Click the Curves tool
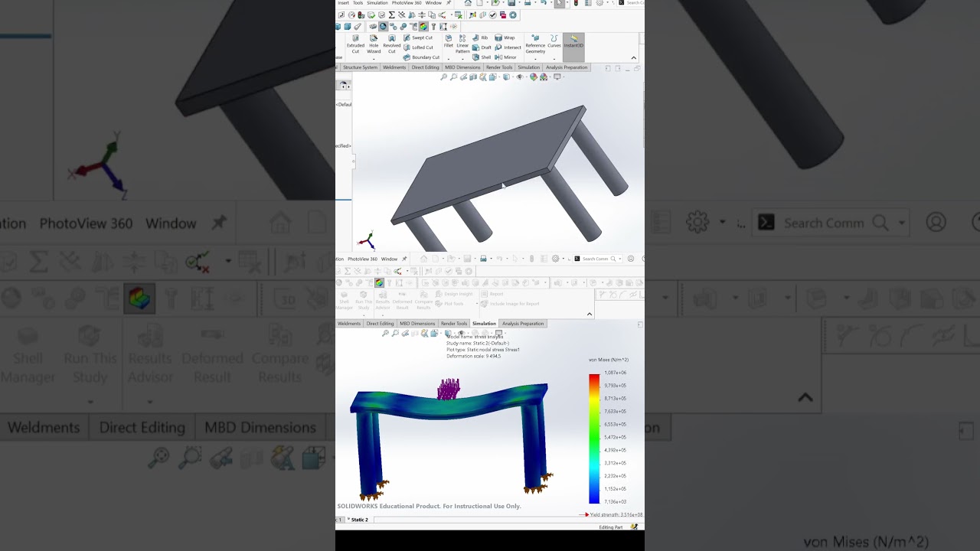Viewport: 980px width, 551px height. [x=554, y=41]
